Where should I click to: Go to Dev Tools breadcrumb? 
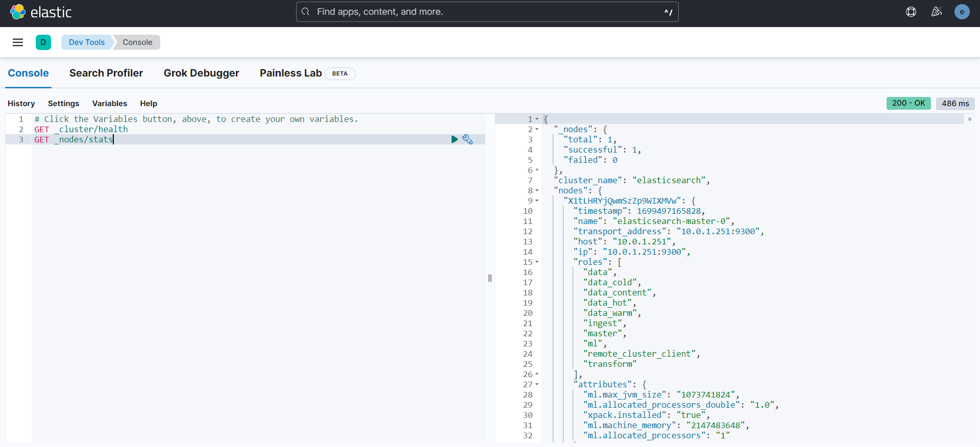(x=87, y=42)
